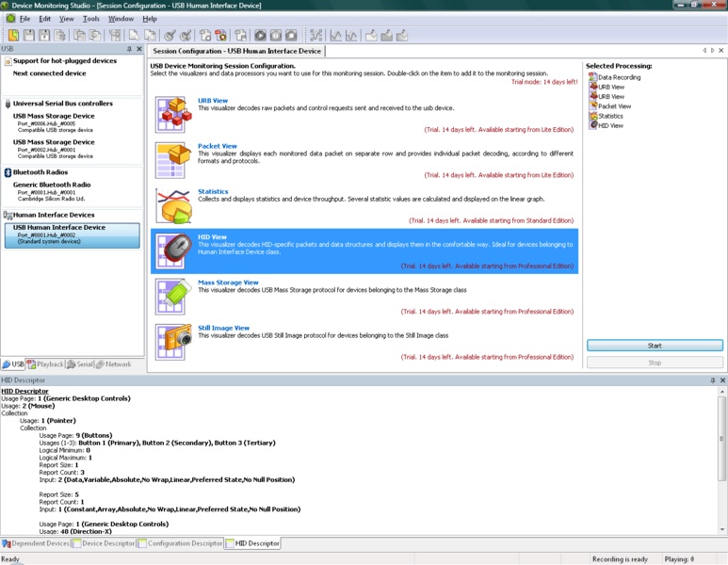Image resolution: width=728 pixels, height=565 pixels.
Task: Open the Tools menu
Action: click(x=90, y=19)
